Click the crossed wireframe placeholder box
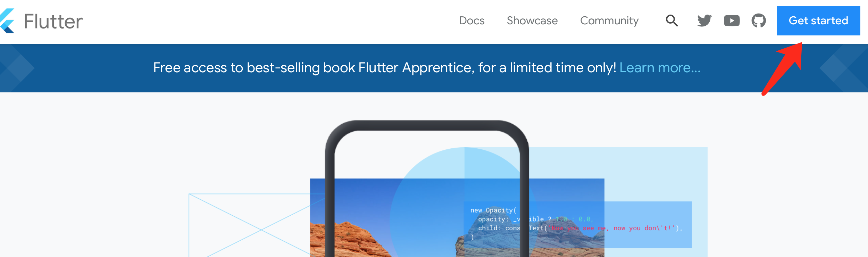 coord(256,225)
